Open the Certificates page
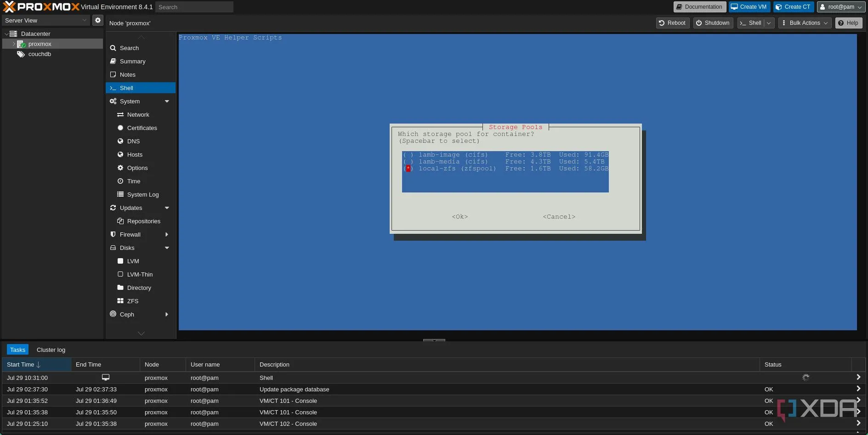Image resolution: width=868 pixels, height=435 pixels. 142,128
